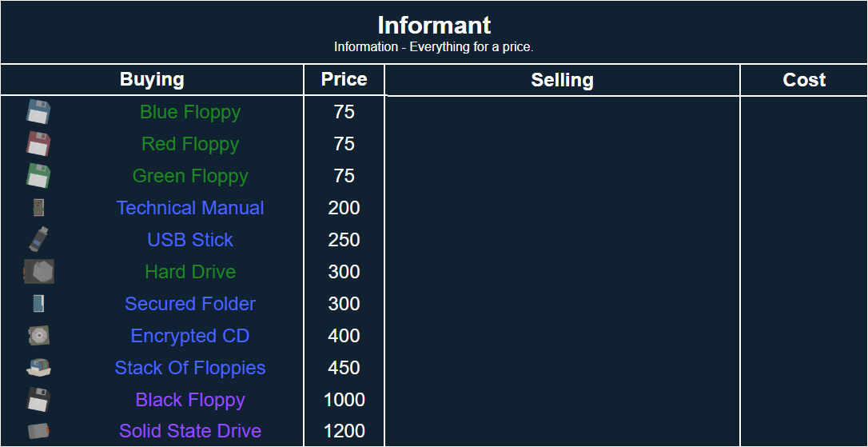Image resolution: width=868 pixels, height=447 pixels.
Task: Click the Red Floppy disk icon
Action: tap(38, 144)
